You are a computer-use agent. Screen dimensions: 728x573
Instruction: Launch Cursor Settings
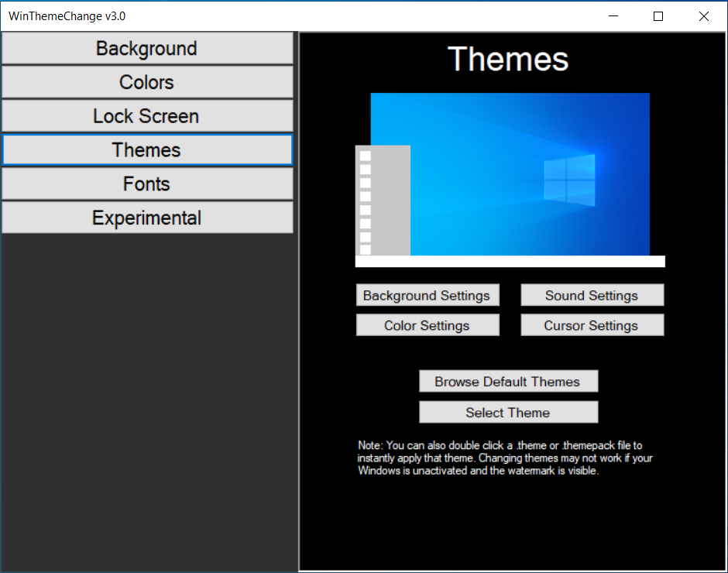[x=592, y=325]
